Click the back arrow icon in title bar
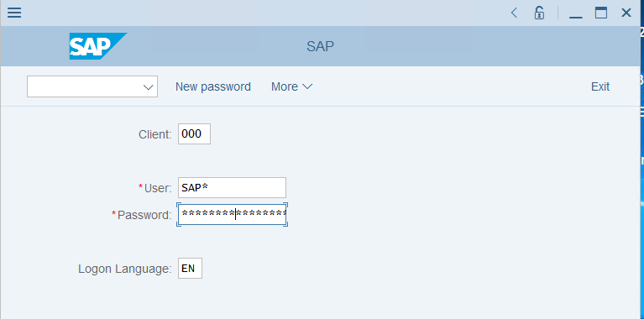644x319 pixels. click(514, 13)
